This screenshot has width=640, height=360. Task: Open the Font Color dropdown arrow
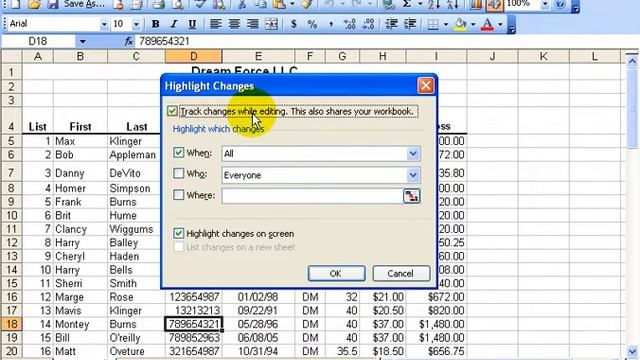[500, 24]
